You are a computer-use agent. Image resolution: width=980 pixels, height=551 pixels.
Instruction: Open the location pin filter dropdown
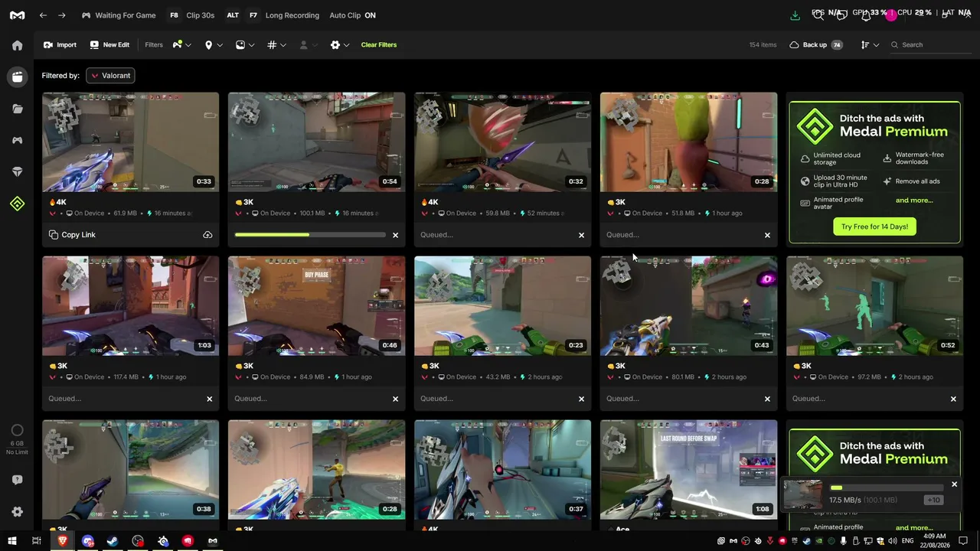(x=214, y=45)
